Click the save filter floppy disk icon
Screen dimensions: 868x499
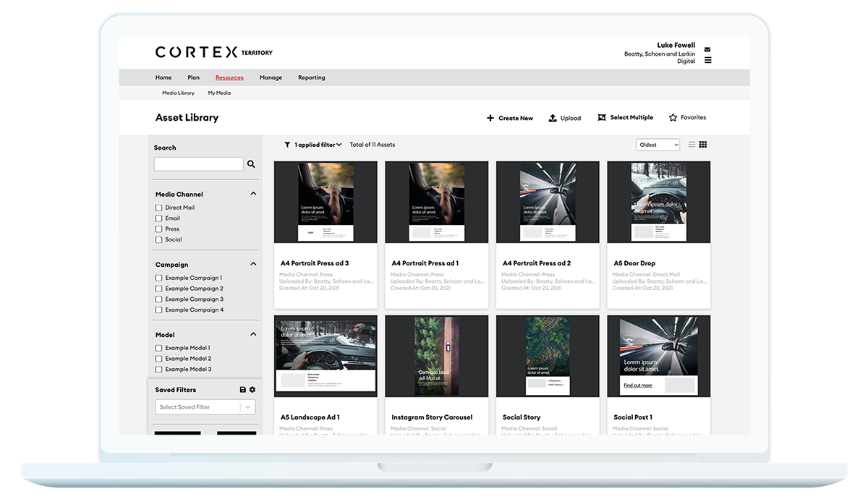pos(243,390)
